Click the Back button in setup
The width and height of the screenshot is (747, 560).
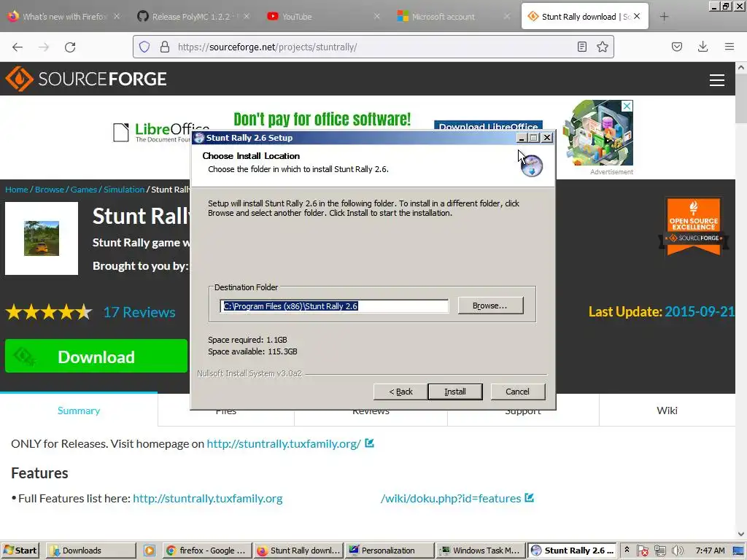400,392
